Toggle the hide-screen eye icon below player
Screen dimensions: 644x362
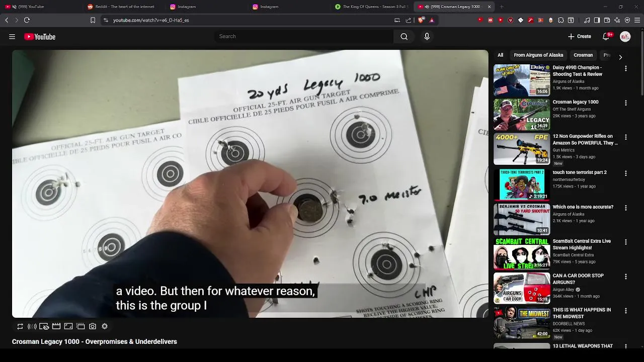click(x=44, y=326)
